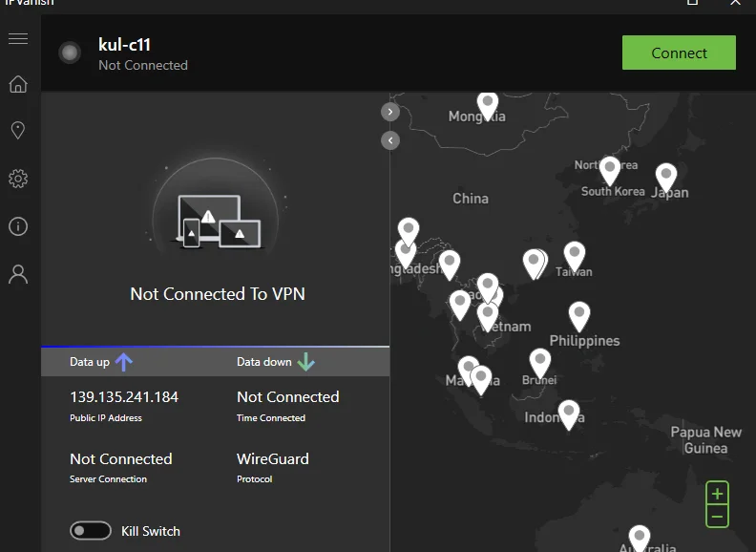Select the South Korea server pin

pyautogui.click(x=609, y=171)
